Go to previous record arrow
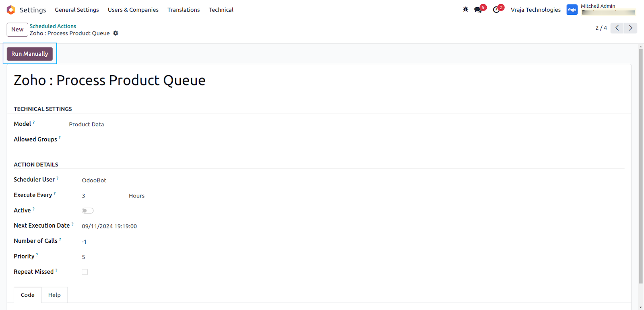This screenshot has height=310, width=644. click(617, 28)
